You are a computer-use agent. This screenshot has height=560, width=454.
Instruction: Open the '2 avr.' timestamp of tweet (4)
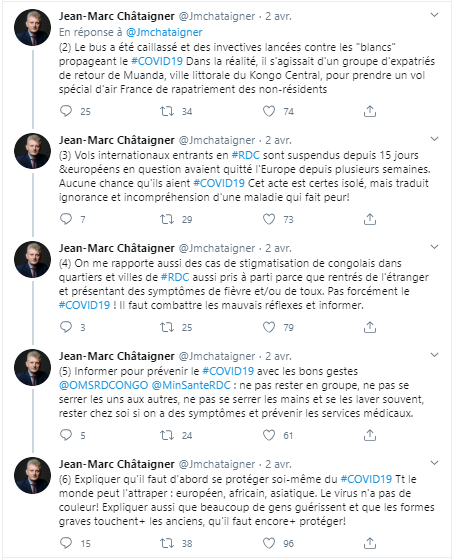pos(278,248)
